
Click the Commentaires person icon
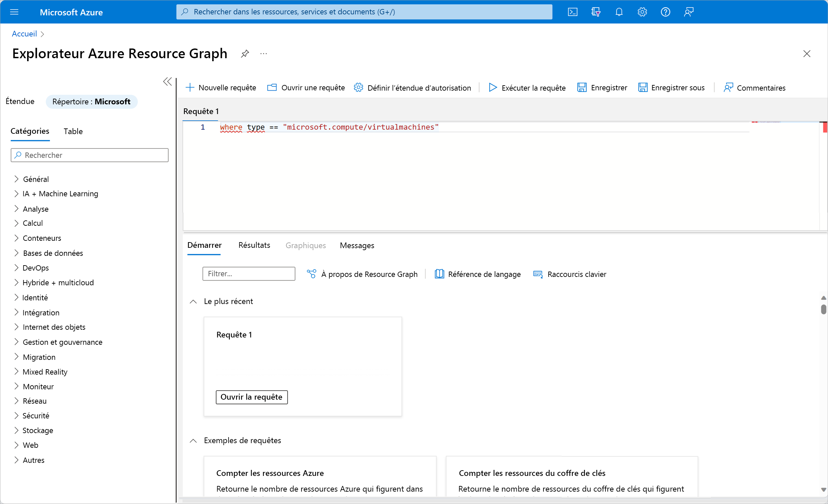pos(728,88)
